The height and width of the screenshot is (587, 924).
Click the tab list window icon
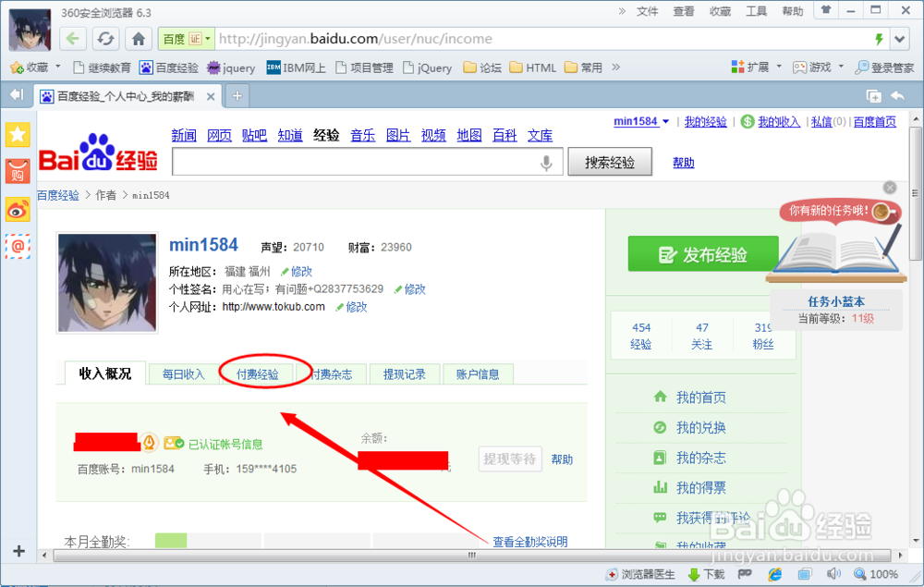coord(873,96)
